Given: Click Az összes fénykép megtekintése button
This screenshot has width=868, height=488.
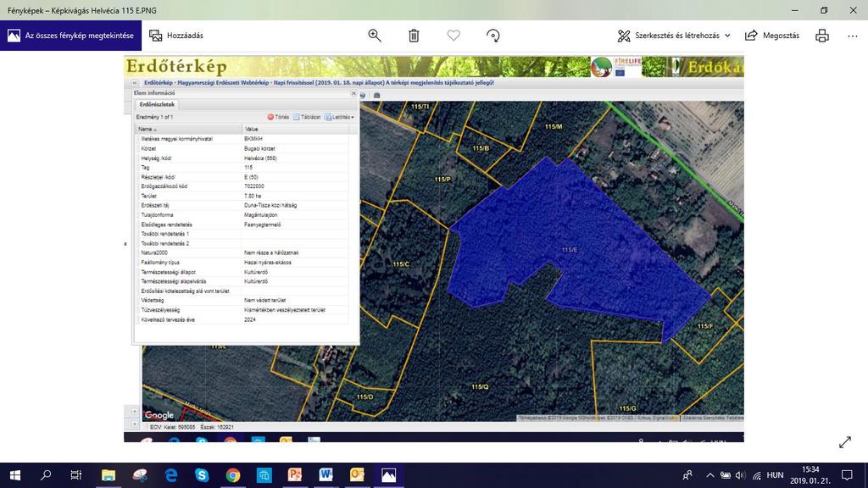Looking at the screenshot, I should click(x=71, y=36).
